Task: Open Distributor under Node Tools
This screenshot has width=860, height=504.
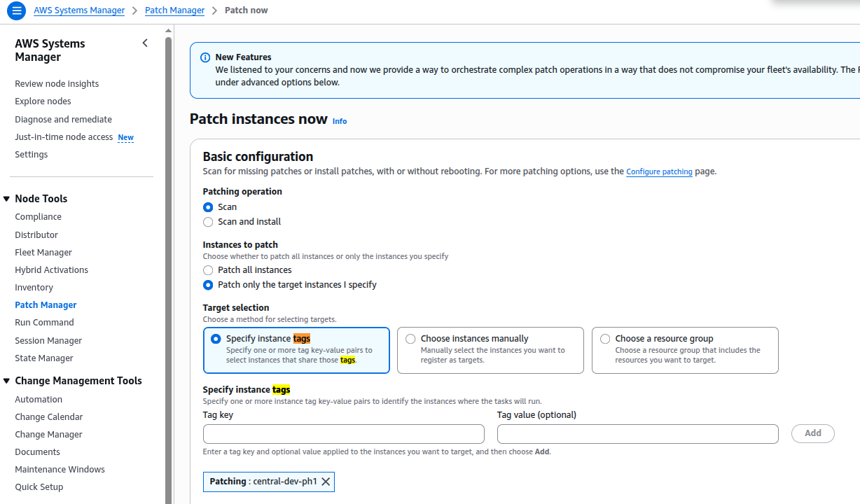Action: tap(36, 235)
